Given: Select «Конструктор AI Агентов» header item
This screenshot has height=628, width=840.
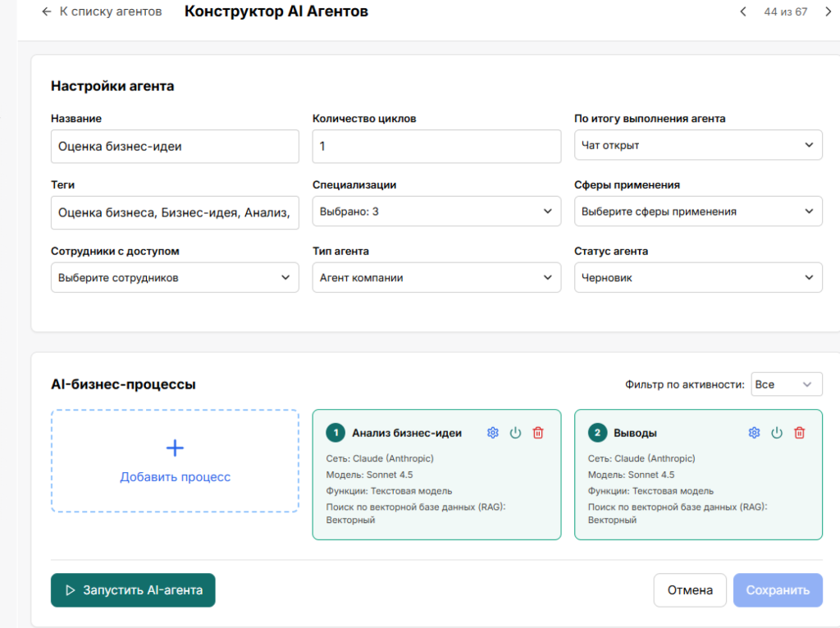Looking at the screenshot, I should click(276, 11).
